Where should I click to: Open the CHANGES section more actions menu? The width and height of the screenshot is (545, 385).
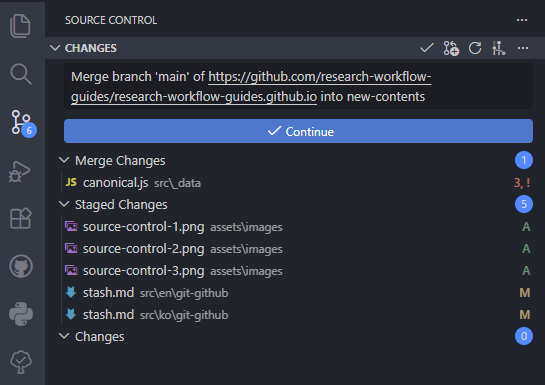[x=523, y=48]
